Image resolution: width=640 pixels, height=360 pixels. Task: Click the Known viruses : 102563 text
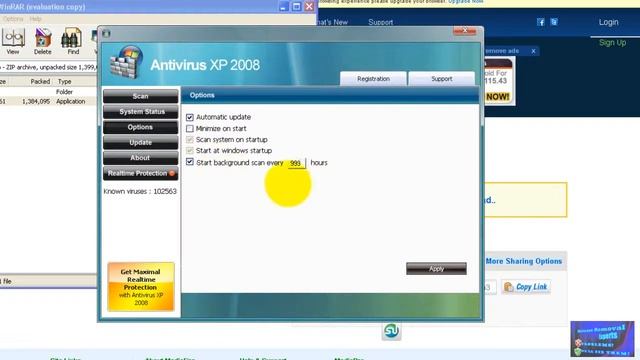tap(140, 191)
